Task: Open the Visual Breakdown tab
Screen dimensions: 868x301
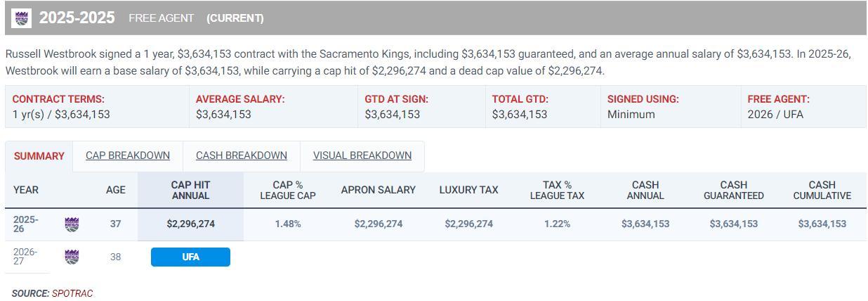Action: click(362, 155)
